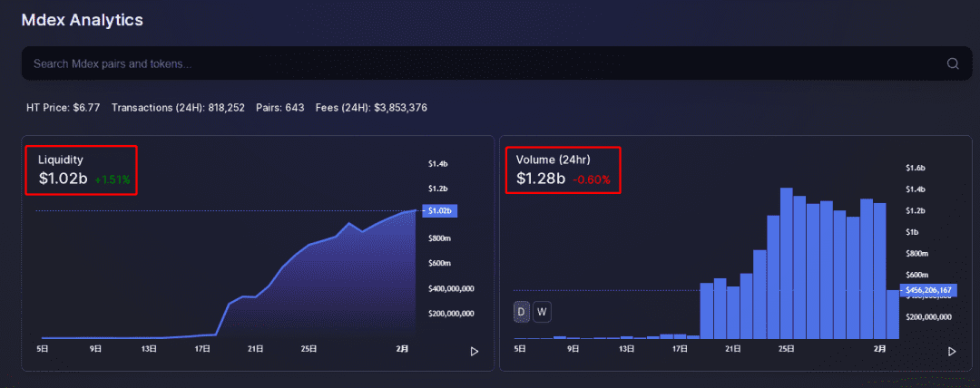
Task: Click the $1.28b volume value
Action: (541, 179)
